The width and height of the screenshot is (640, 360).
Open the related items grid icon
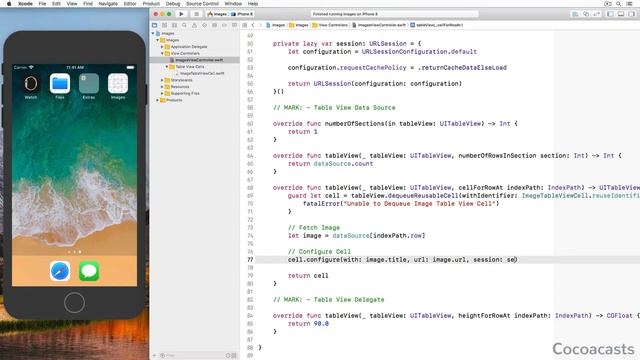[x=244, y=25]
